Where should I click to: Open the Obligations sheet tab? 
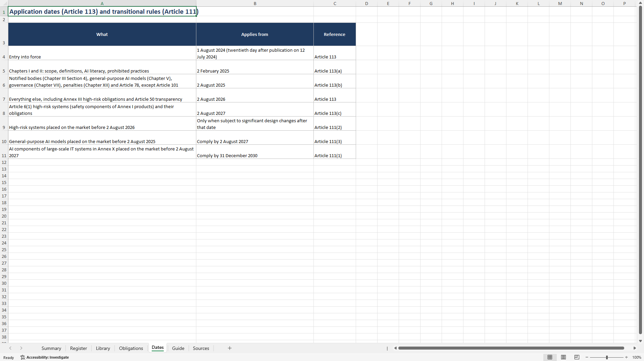[131, 348]
